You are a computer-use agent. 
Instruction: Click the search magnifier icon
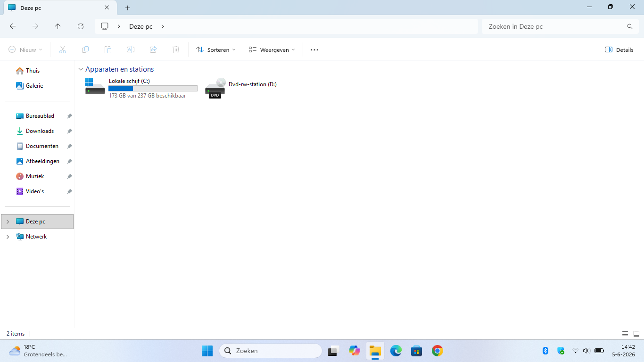point(630,26)
